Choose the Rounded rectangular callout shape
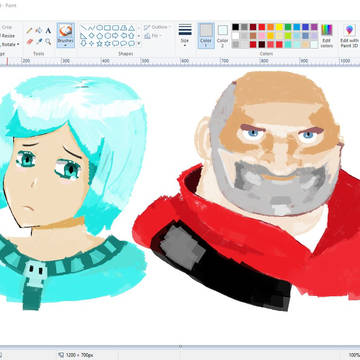 [115, 43]
